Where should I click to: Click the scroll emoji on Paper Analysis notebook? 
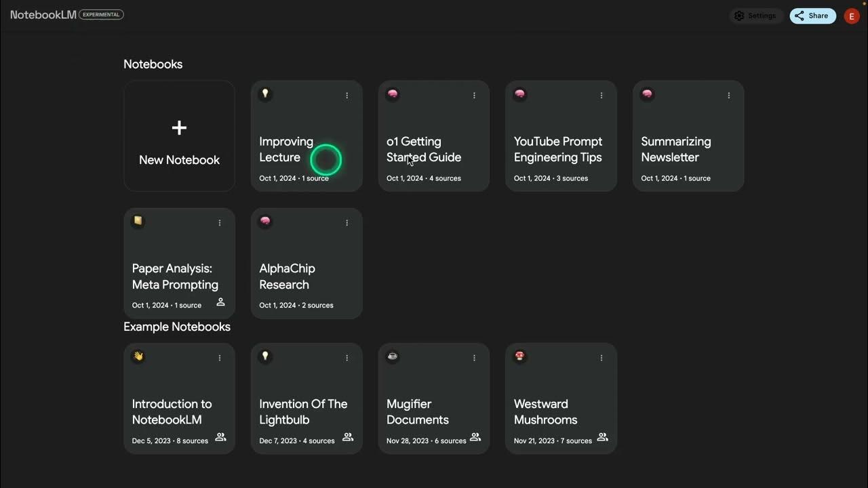(138, 221)
